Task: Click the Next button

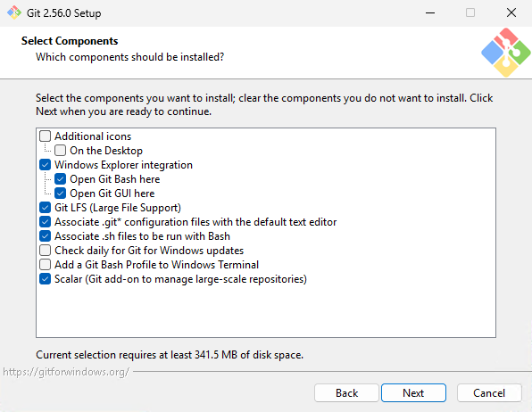Action: (413, 392)
